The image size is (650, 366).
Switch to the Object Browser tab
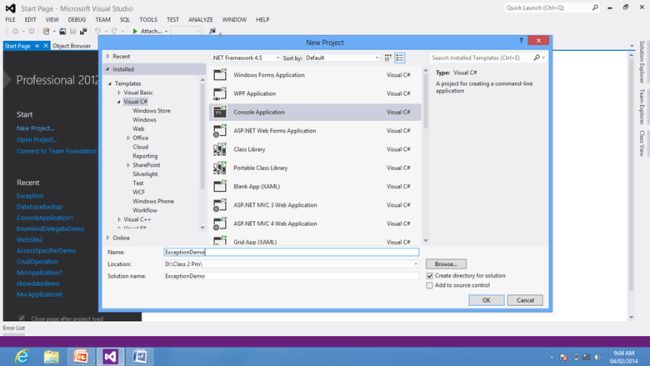tap(72, 46)
